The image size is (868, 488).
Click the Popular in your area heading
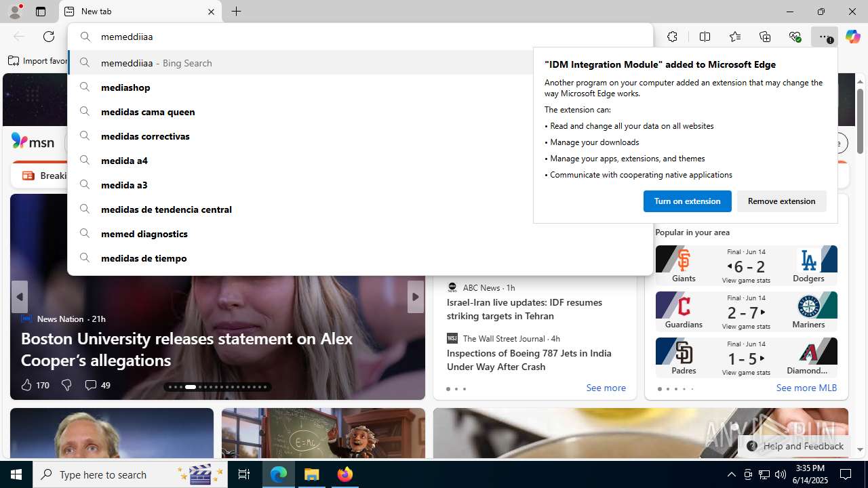pyautogui.click(x=692, y=232)
